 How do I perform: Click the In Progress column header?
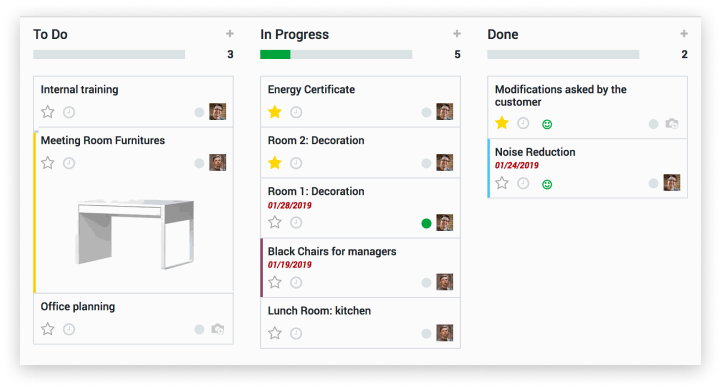(x=294, y=34)
